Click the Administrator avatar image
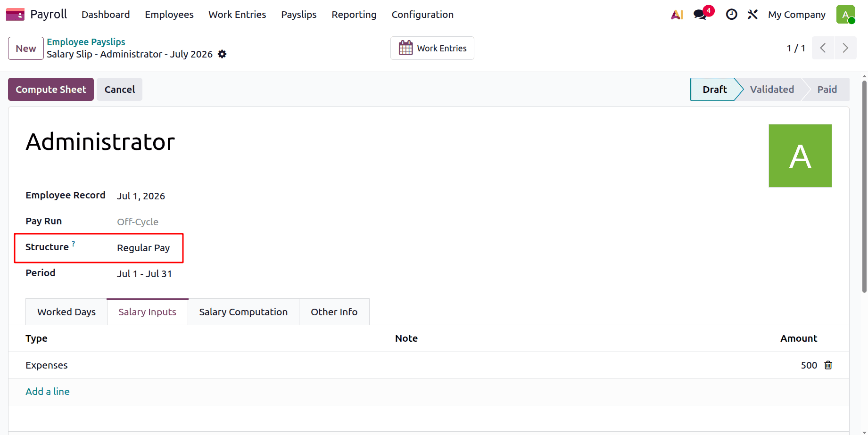The image size is (868, 435). (800, 156)
